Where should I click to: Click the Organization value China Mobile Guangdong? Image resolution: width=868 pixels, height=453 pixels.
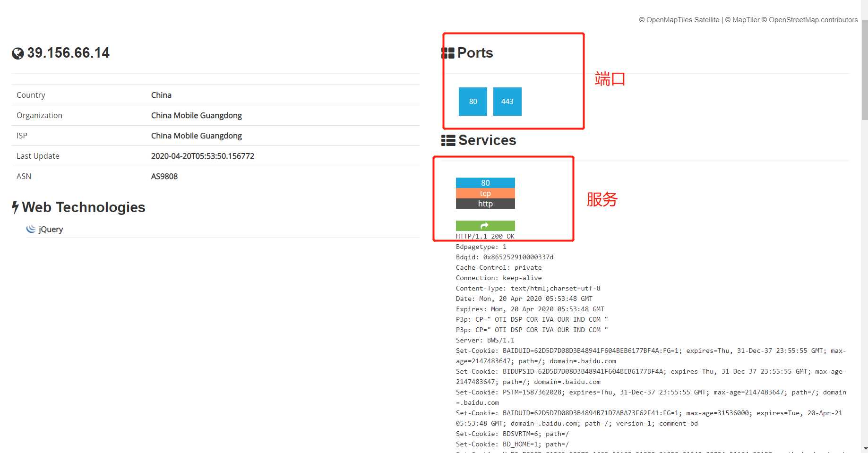point(197,115)
